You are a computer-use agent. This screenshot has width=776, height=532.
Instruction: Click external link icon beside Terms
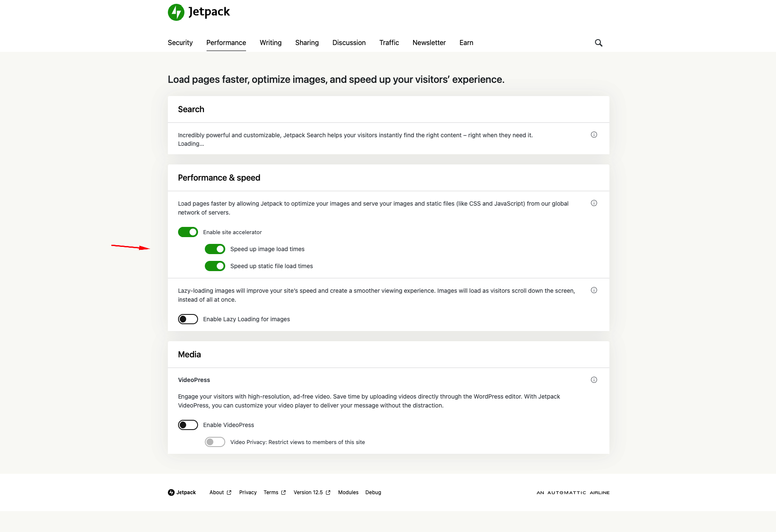(283, 492)
